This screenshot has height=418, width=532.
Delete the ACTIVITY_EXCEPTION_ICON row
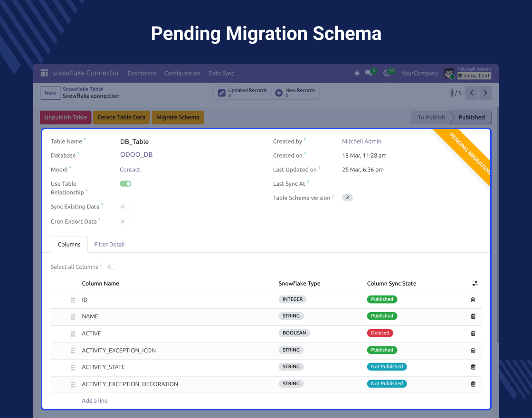[x=473, y=350]
